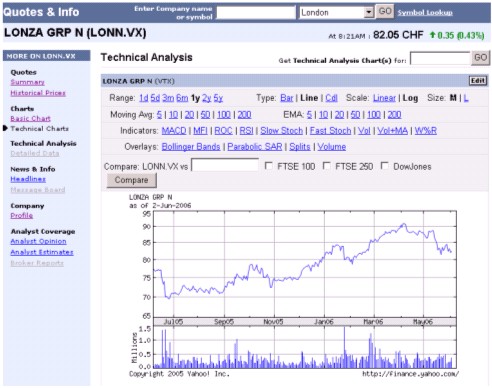Click the Edit button in LONZA header

[x=478, y=81]
